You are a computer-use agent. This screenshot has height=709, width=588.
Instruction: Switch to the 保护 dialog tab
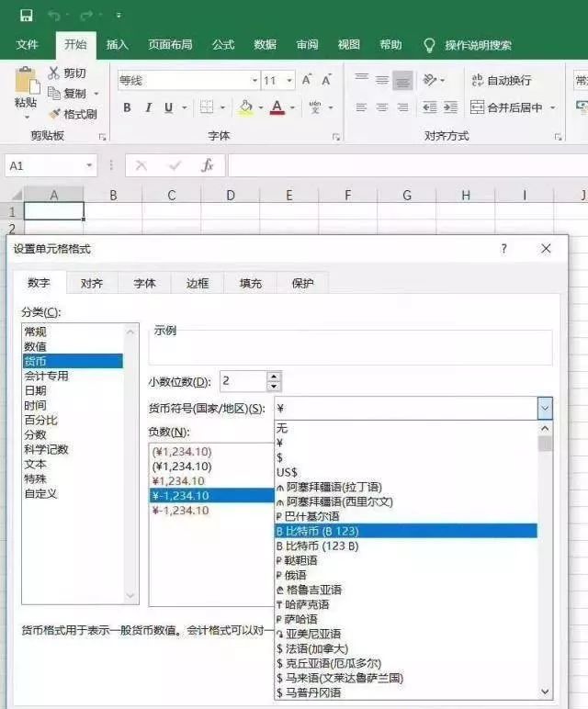pos(302,283)
